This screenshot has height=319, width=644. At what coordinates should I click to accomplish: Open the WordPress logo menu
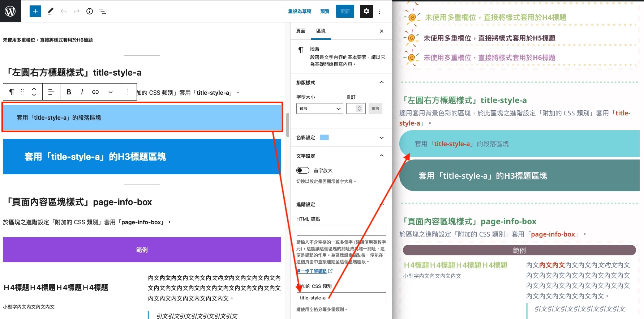point(10,11)
